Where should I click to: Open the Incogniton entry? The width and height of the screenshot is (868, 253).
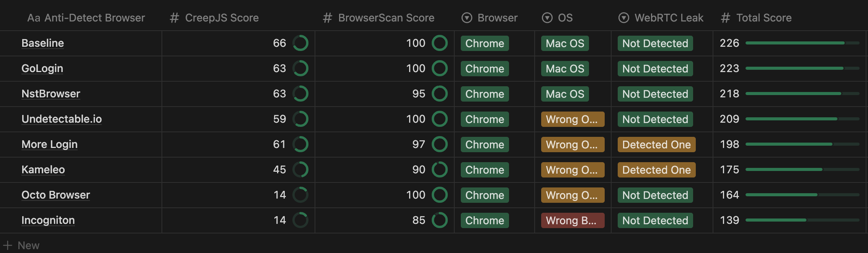pyautogui.click(x=48, y=220)
